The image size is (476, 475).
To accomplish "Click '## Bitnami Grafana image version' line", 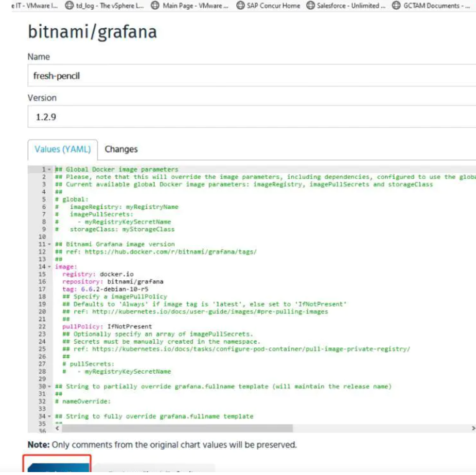I will coord(115,244).
